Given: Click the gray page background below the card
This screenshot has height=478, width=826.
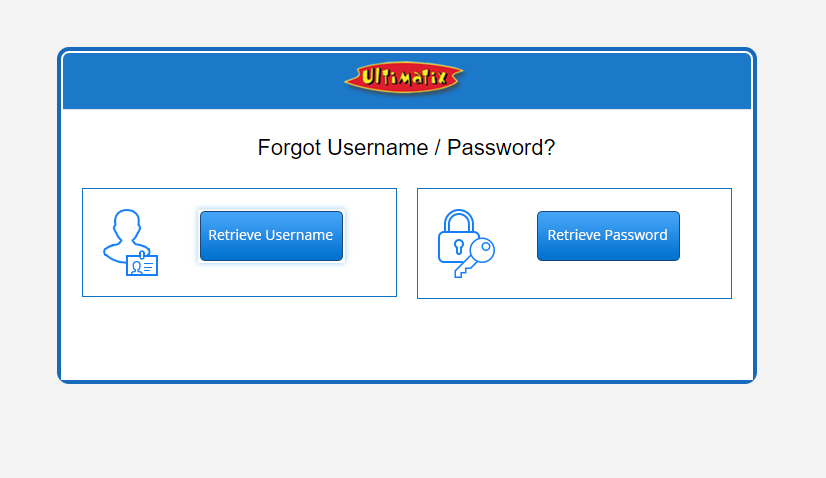Looking at the screenshot, I should point(407,432).
